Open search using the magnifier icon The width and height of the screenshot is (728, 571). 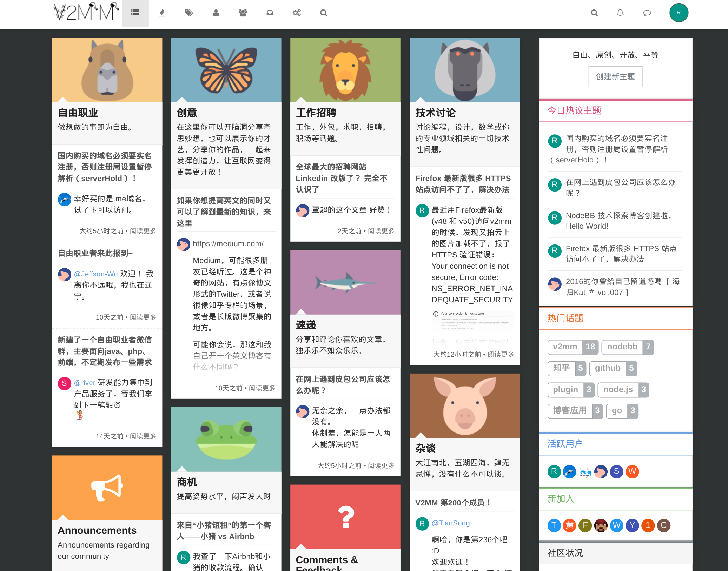(324, 13)
